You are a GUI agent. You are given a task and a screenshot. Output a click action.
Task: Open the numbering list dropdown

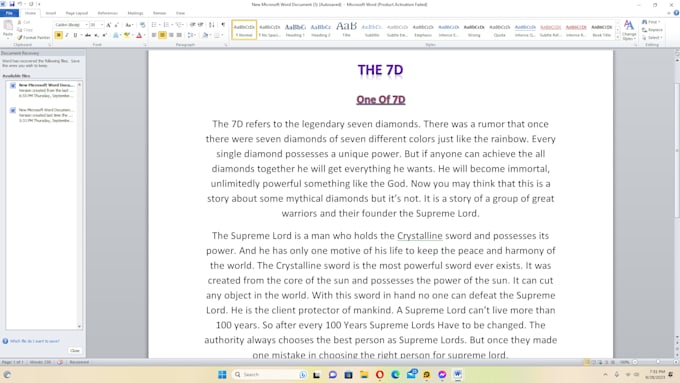click(x=172, y=25)
